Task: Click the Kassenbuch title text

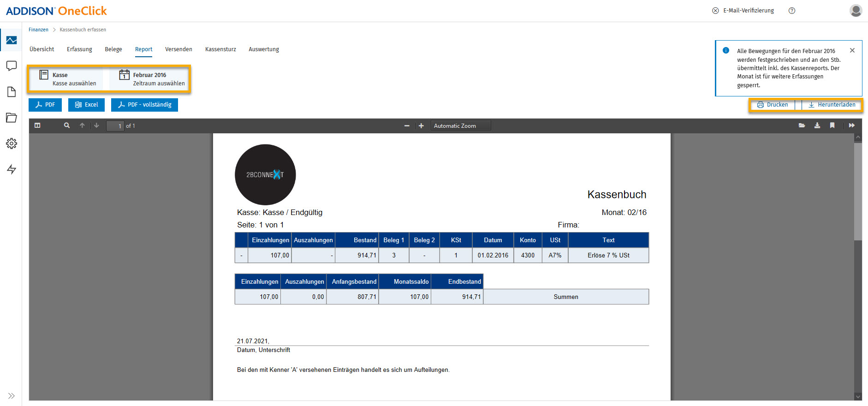Action: [617, 195]
